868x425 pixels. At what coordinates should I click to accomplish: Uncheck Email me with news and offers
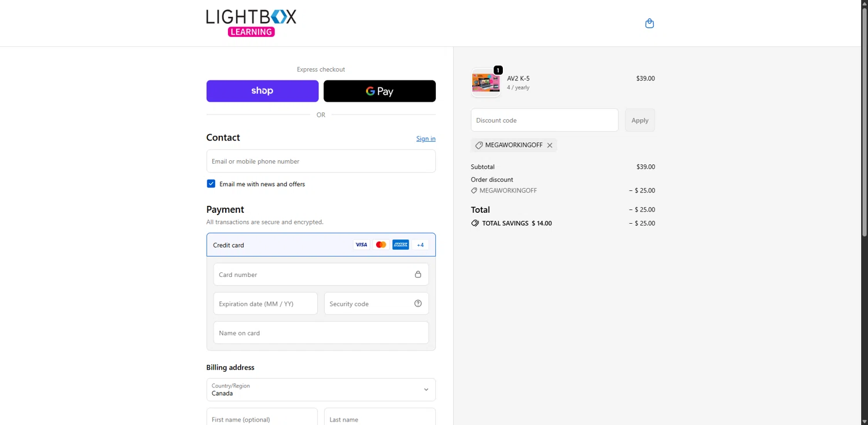pyautogui.click(x=211, y=184)
